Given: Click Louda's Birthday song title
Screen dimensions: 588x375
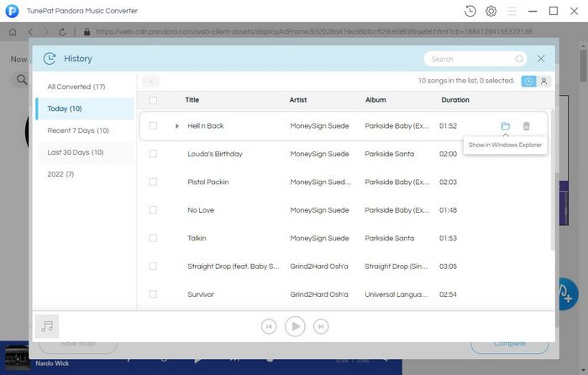Looking at the screenshot, I should pos(215,154).
